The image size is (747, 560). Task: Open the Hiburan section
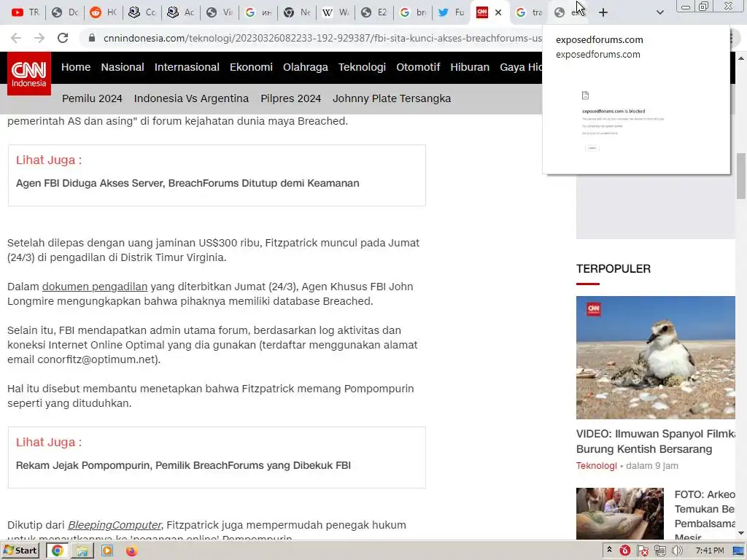click(x=470, y=67)
